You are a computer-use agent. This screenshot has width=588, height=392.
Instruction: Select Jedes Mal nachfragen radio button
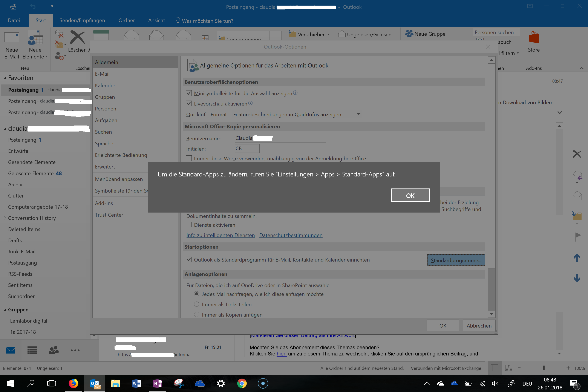(x=197, y=294)
